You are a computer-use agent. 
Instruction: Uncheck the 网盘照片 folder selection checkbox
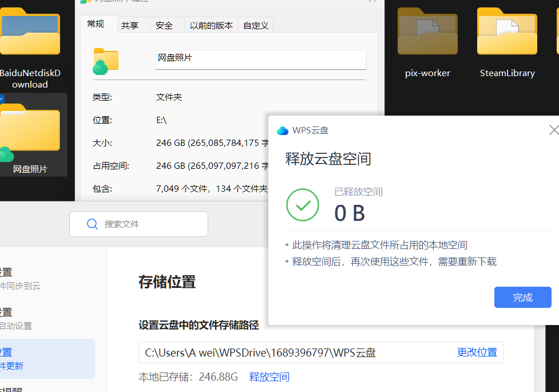tap(2, 98)
